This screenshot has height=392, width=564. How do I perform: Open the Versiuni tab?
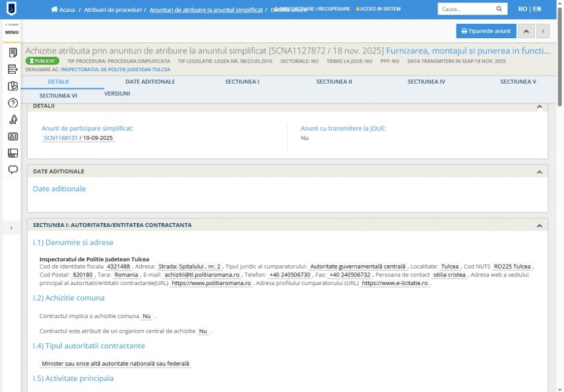[x=117, y=94]
